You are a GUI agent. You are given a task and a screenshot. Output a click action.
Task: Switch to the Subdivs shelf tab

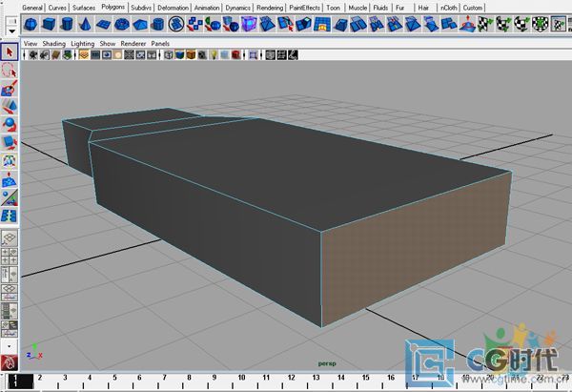tap(141, 8)
